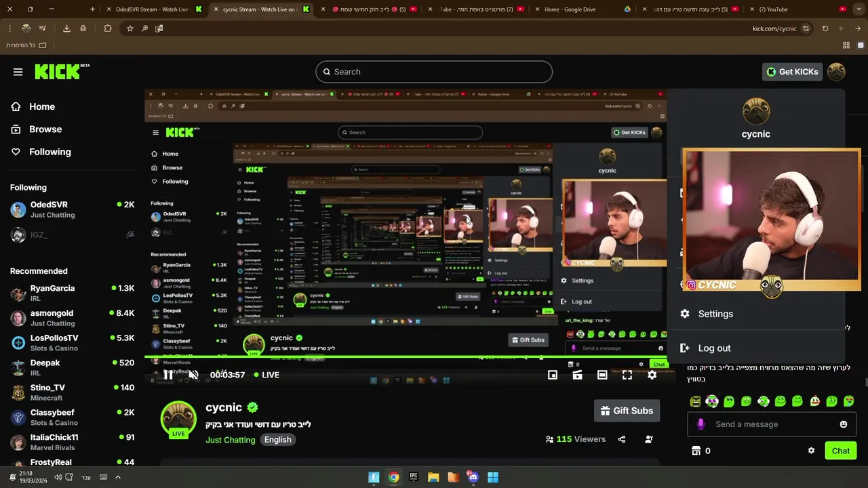Toggle the Kick sidebar hamburger menu

pyautogui.click(x=18, y=72)
